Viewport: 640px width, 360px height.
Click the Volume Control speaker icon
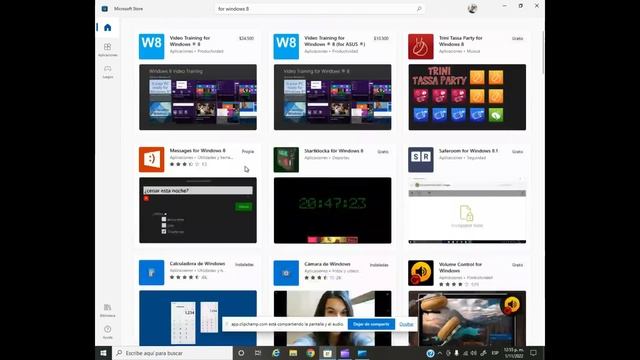pos(421,273)
